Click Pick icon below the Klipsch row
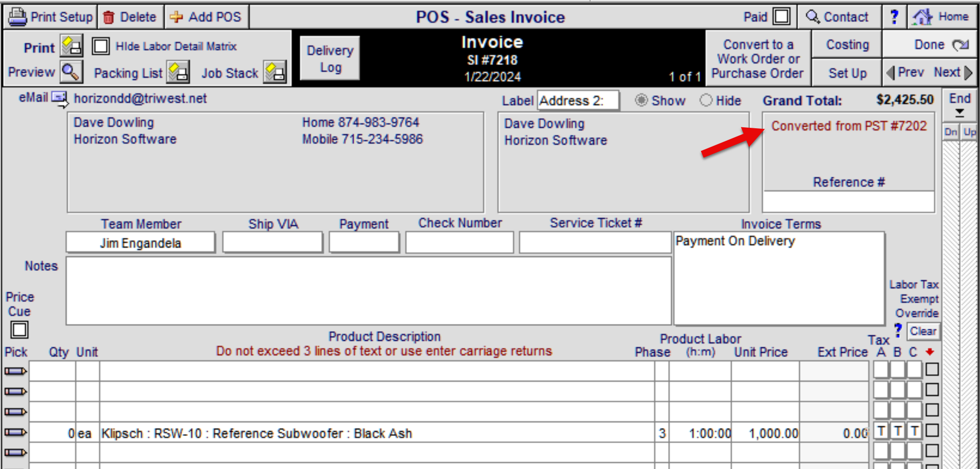980x469 pixels. (15, 452)
